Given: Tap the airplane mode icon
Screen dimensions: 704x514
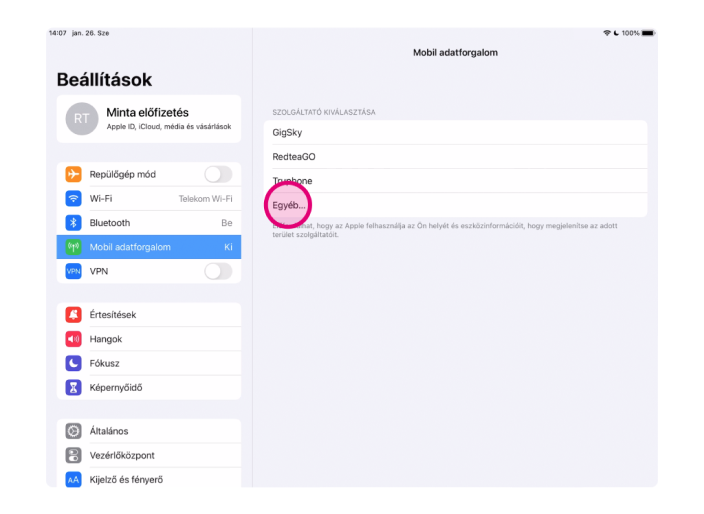Looking at the screenshot, I should coord(73,174).
